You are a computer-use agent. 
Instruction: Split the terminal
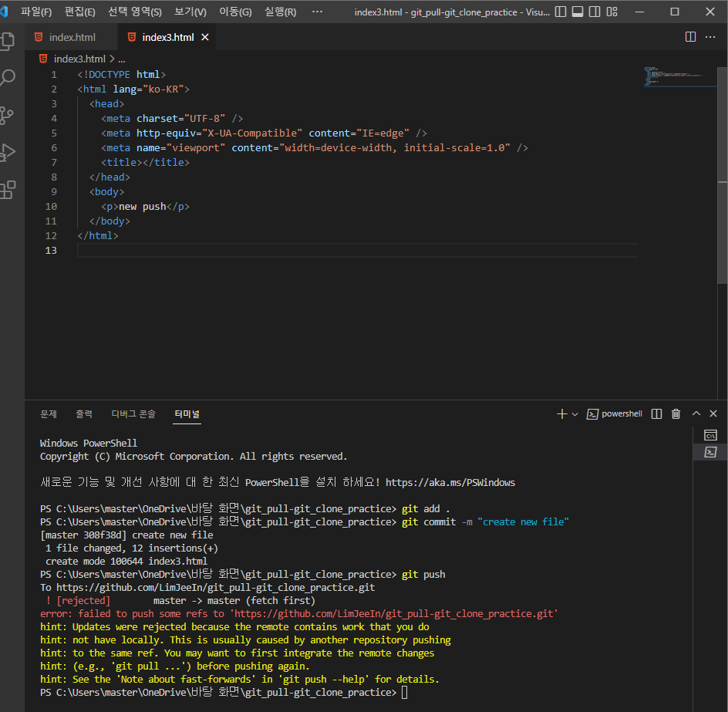[656, 413]
